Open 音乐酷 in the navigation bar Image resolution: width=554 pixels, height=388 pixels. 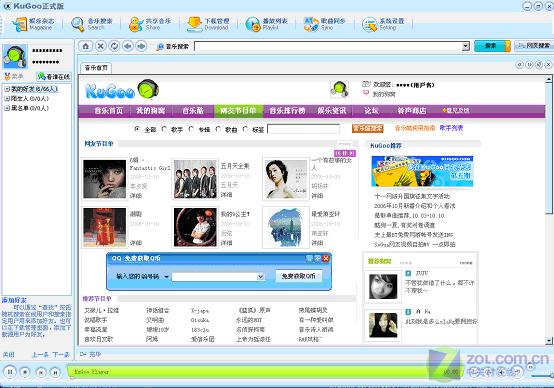(193, 111)
